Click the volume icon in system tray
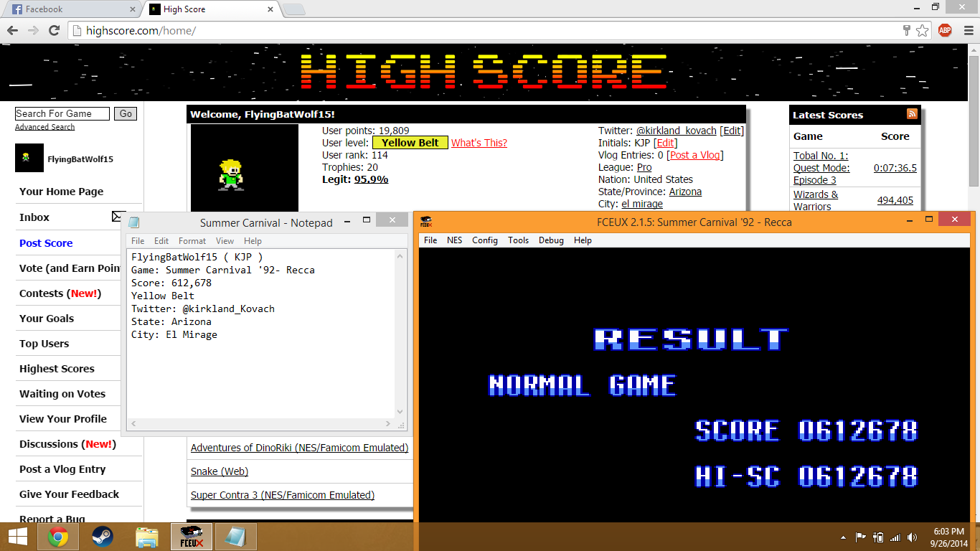The height and width of the screenshot is (551, 980). click(912, 537)
